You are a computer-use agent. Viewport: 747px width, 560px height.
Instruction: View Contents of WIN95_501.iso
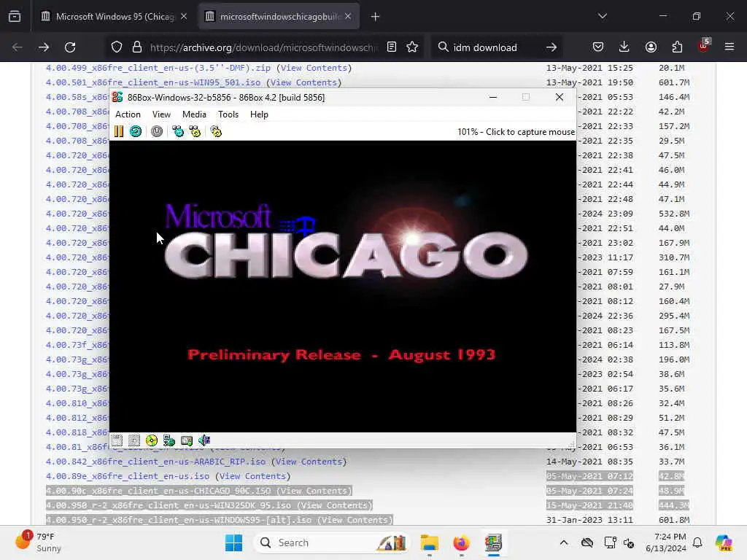[303, 82]
